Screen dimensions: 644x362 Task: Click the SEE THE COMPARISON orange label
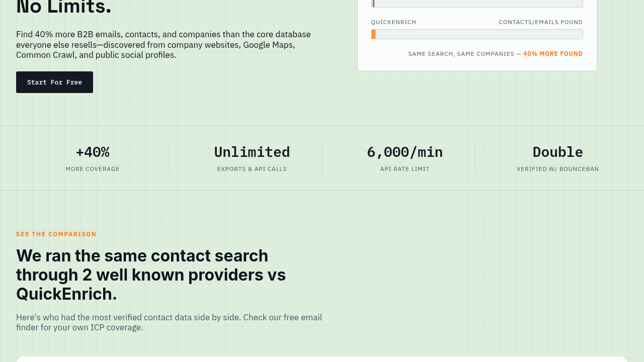coord(56,234)
